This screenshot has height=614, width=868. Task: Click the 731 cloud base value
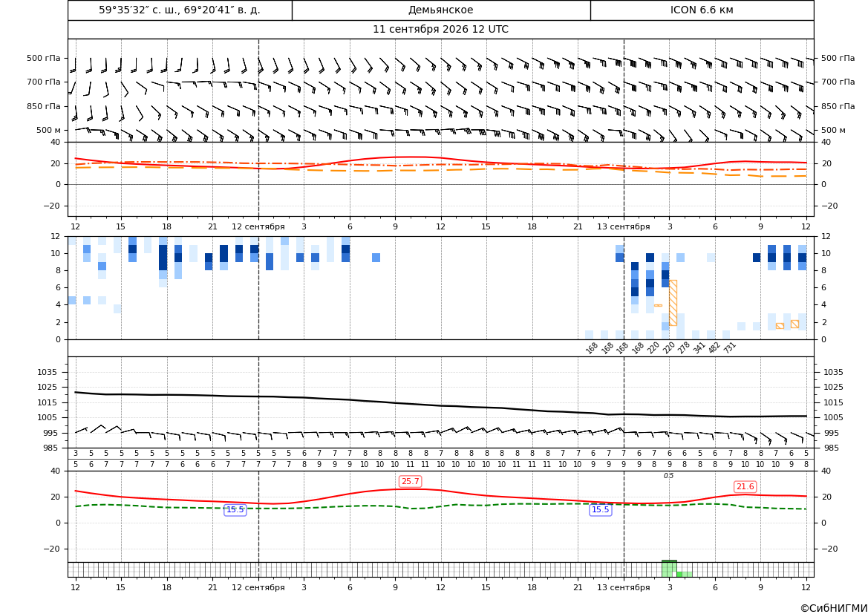click(729, 347)
